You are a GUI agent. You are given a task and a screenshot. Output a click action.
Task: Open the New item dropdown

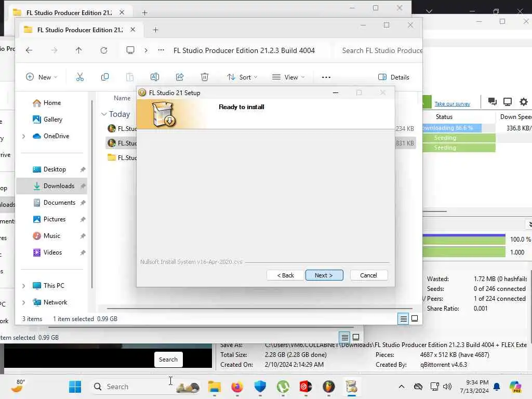(42, 77)
